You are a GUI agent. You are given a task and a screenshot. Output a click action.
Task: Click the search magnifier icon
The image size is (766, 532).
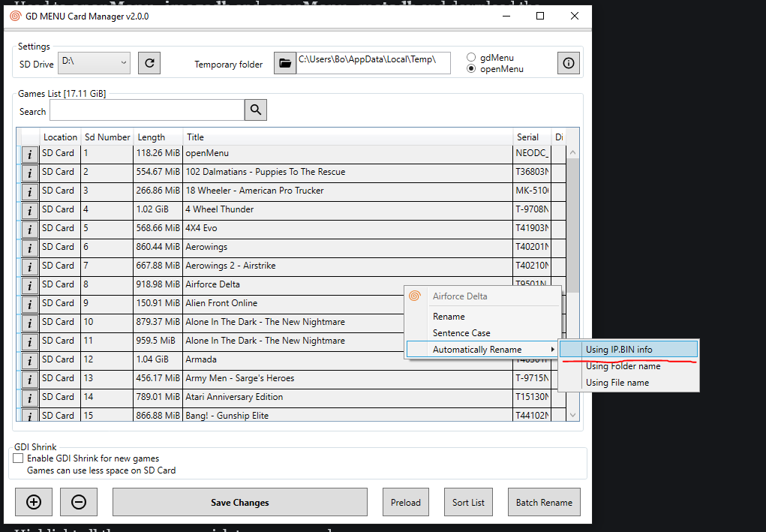coord(255,110)
